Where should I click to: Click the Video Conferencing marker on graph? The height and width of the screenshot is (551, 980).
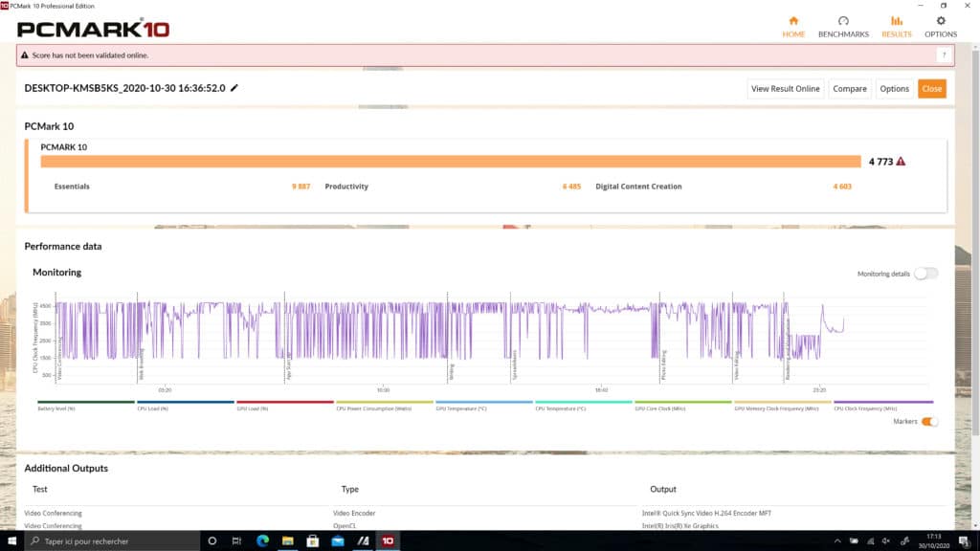pyautogui.click(x=59, y=361)
